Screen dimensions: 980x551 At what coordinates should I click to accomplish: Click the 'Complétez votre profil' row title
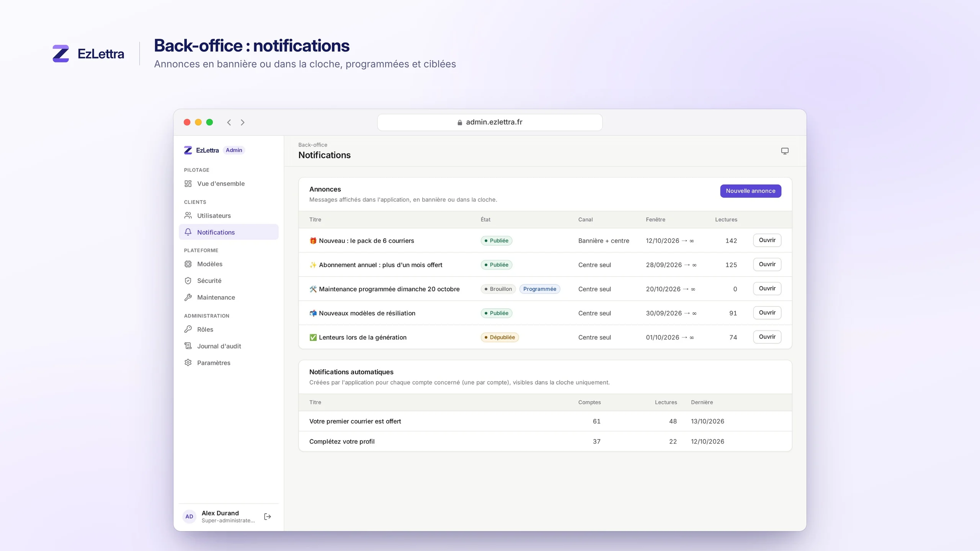click(342, 442)
